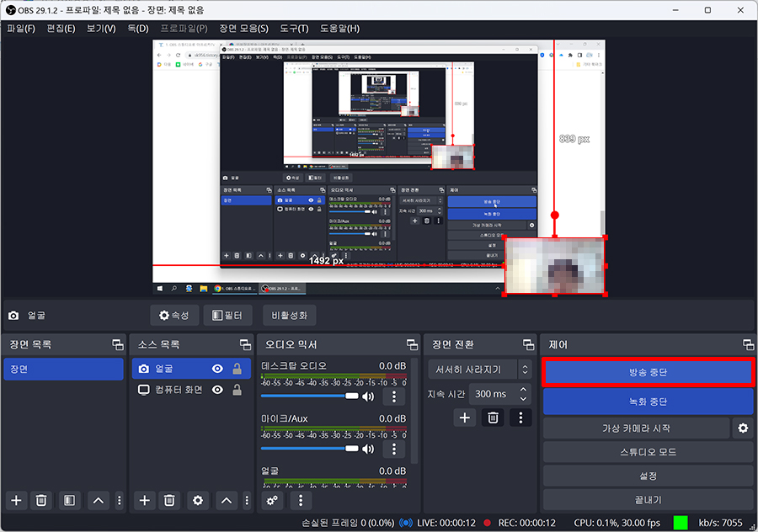Add a new source with plus icon
758x532 pixels.
(144, 501)
